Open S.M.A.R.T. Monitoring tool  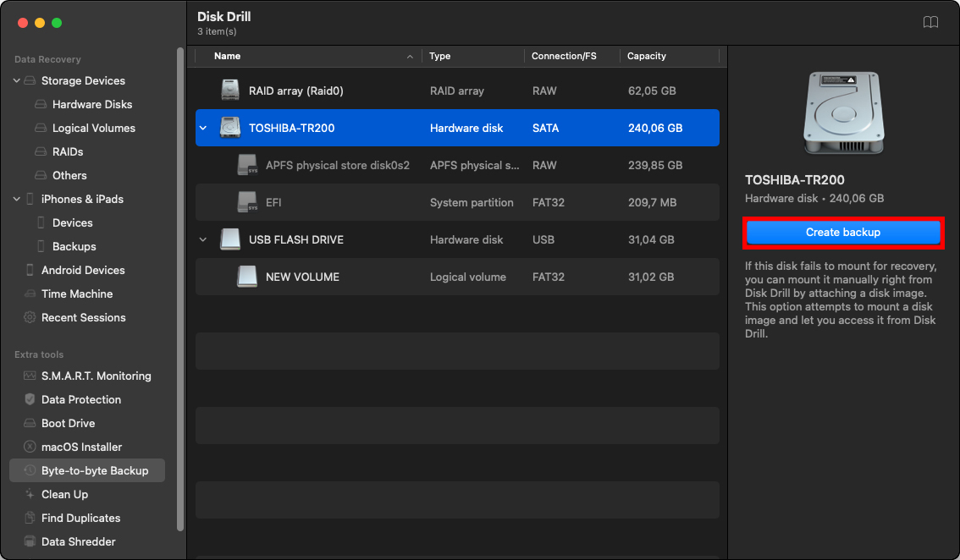point(97,376)
